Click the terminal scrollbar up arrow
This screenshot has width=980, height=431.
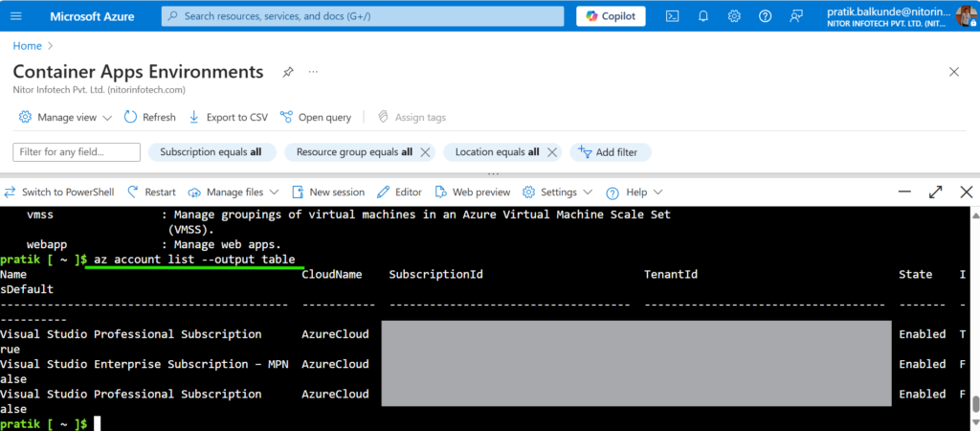pyautogui.click(x=975, y=215)
